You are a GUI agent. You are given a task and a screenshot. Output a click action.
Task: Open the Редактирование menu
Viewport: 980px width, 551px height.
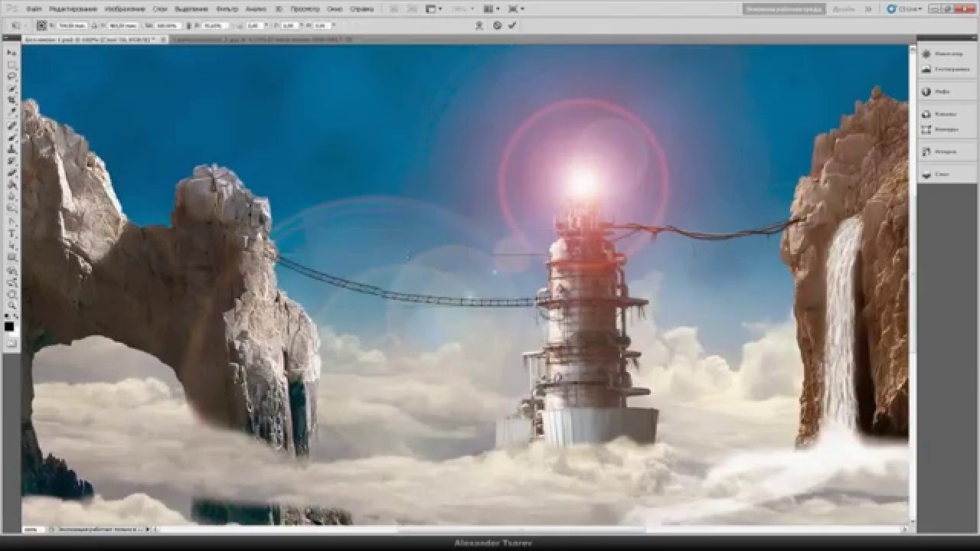point(73,8)
